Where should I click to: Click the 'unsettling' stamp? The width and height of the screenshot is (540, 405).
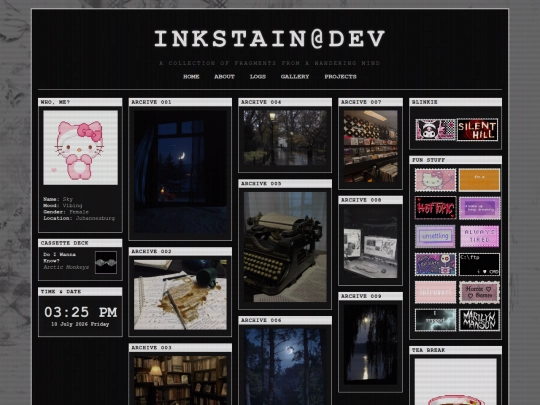[435, 236]
